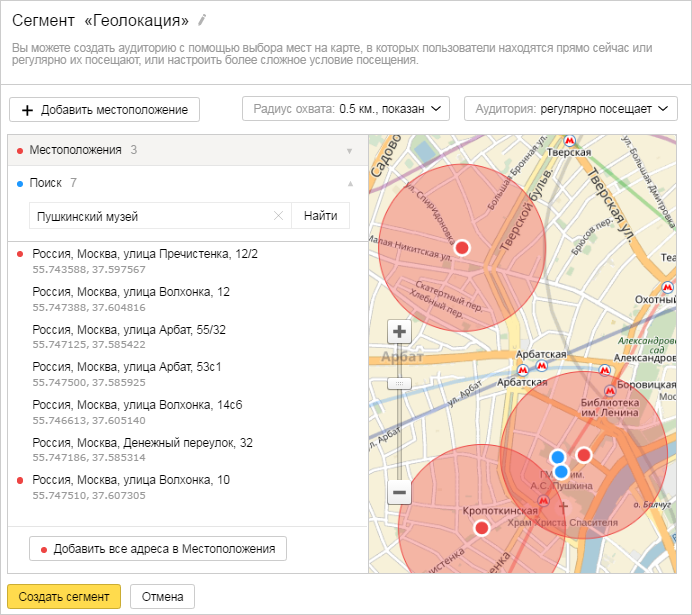This screenshot has height=615, width=692.
Task: Zoom out the map with minus button
Action: [x=399, y=492]
